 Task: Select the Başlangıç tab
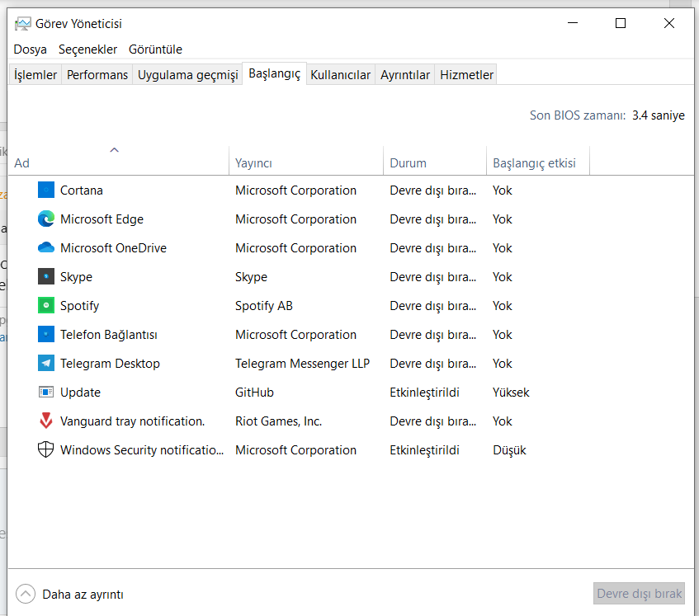(275, 73)
